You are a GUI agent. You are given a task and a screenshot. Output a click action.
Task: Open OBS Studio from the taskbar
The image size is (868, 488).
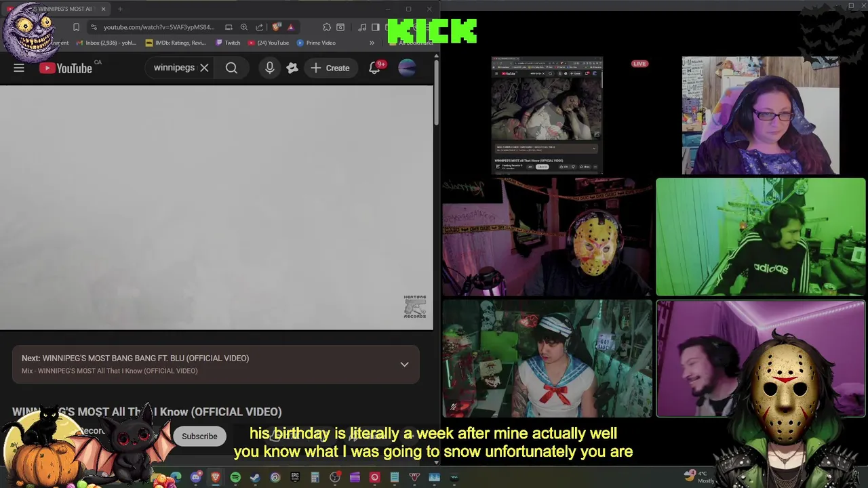(335, 477)
